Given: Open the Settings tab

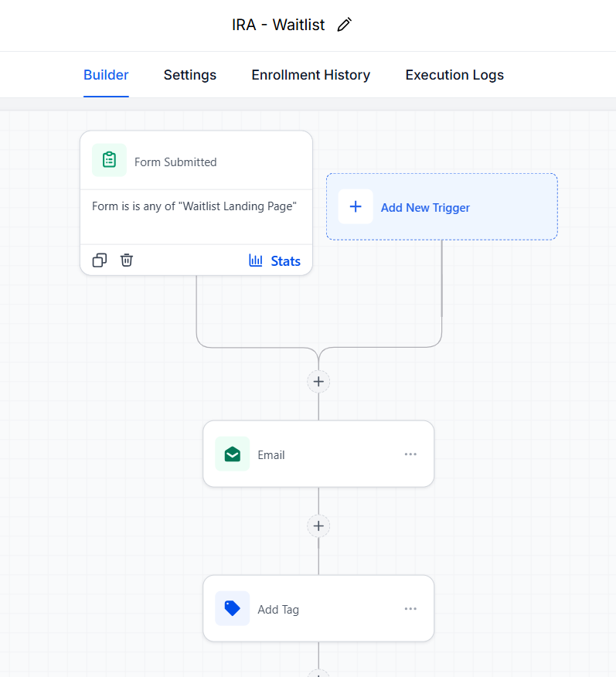Looking at the screenshot, I should (x=190, y=75).
